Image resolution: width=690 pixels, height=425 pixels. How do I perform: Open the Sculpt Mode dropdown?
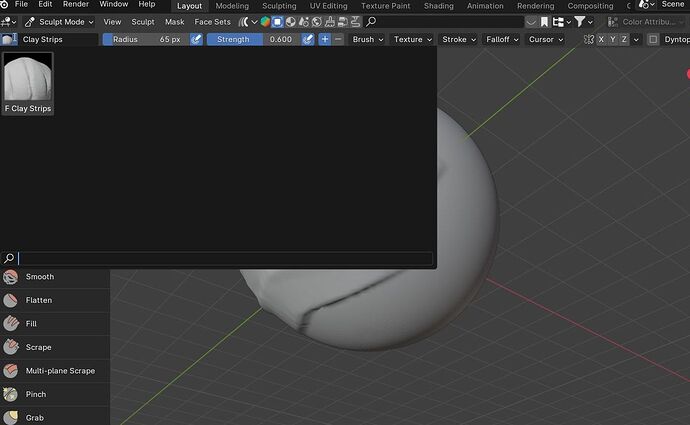(59, 22)
